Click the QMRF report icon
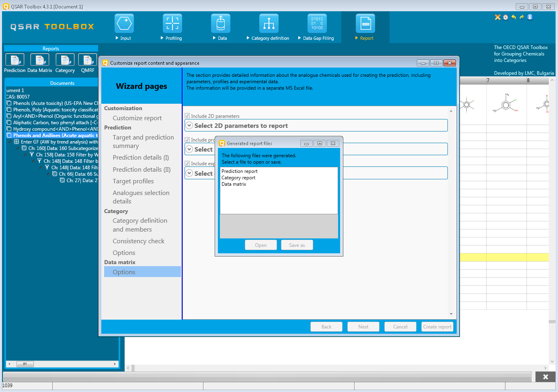558x392 pixels. point(88,60)
